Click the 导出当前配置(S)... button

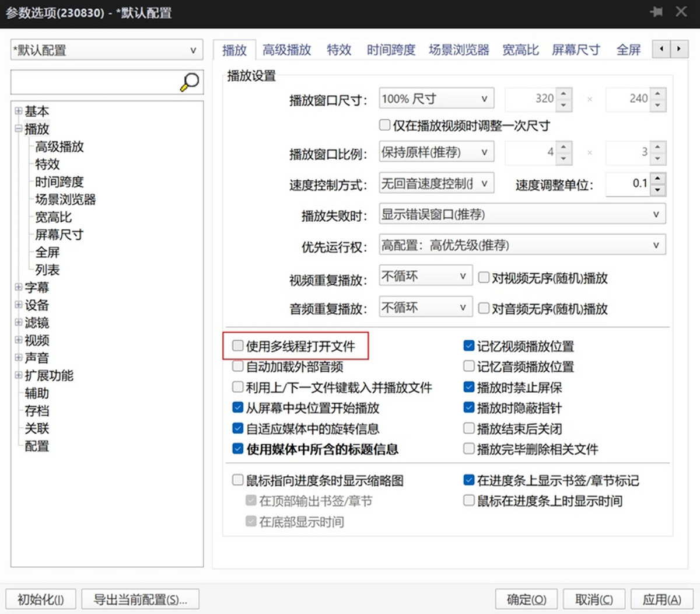(140, 599)
